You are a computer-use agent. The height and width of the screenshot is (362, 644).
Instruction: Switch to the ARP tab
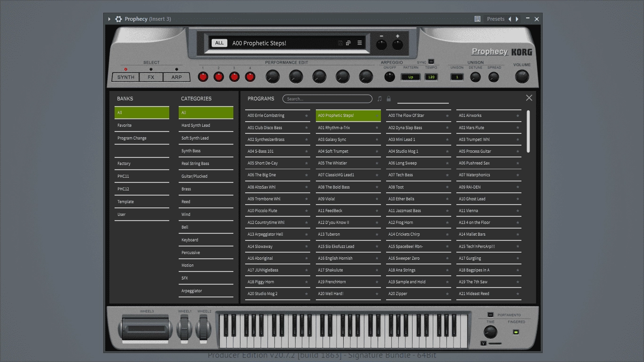[176, 77]
